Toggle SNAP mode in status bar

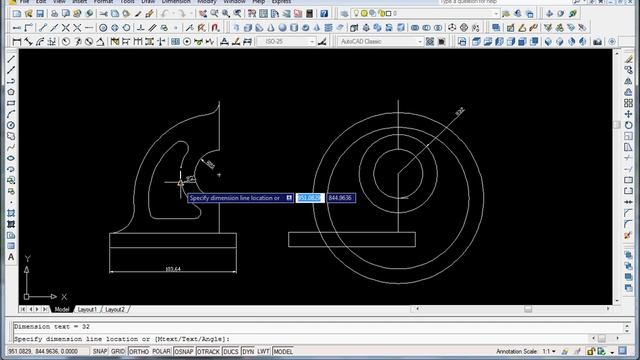[x=100, y=351]
